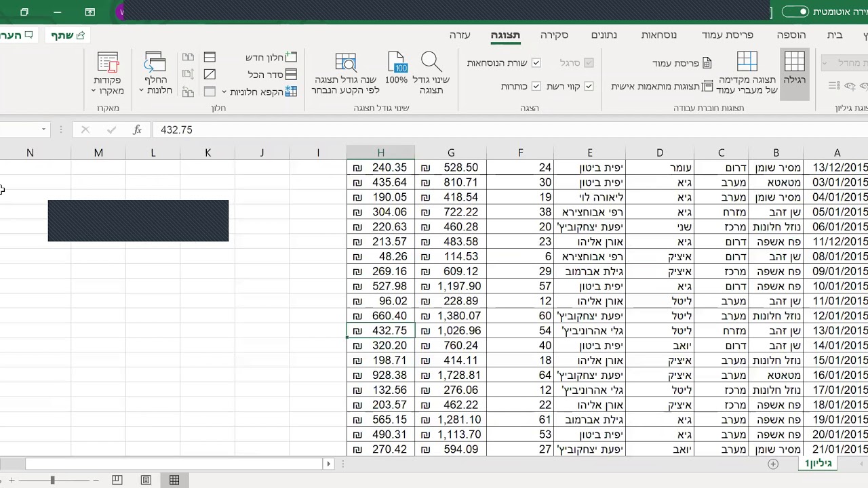Switch to Page Layout view in status bar
This screenshot has height=488, width=868.
click(146, 480)
